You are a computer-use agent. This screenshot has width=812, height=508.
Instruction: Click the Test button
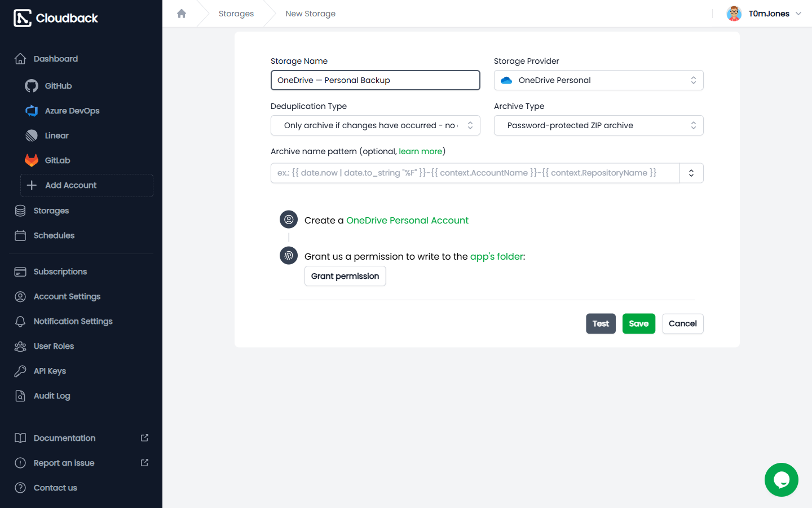tap(601, 323)
